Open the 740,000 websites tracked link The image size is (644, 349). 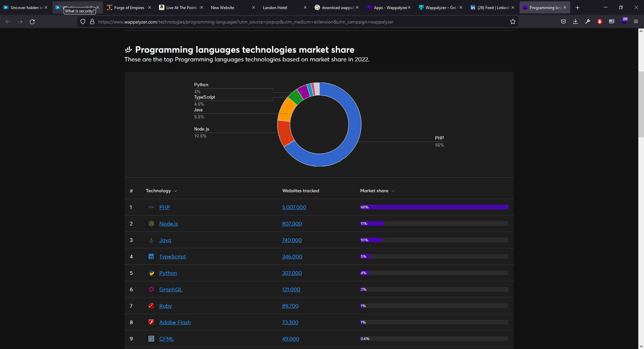point(292,240)
